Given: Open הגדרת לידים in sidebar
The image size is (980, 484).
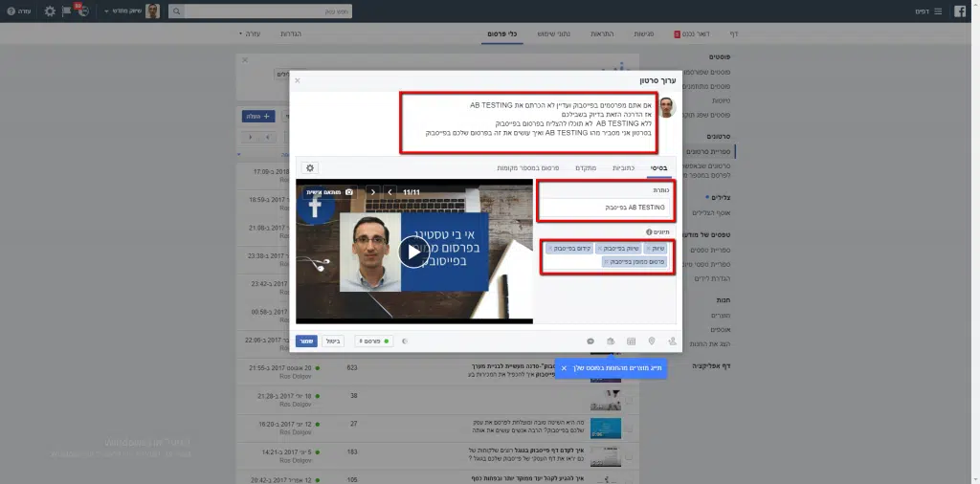Looking at the screenshot, I should (x=712, y=278).
